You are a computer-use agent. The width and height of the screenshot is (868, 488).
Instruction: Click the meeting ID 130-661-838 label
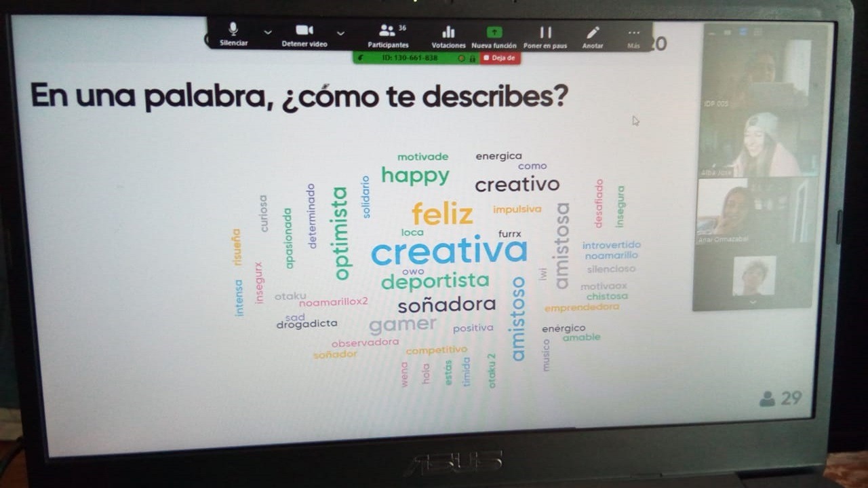click(410, 58)
